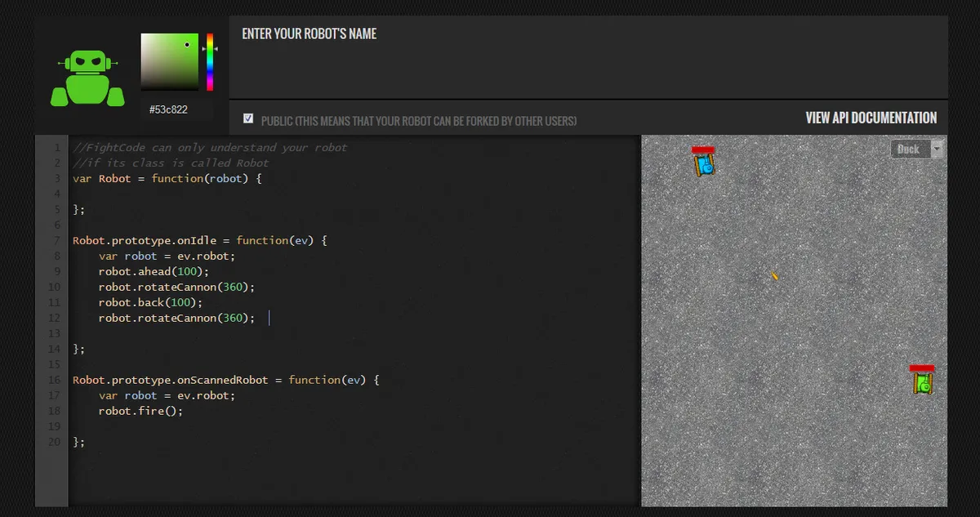This screenshot has width=980, height=517.
Task: Click the hex color field #53c822
Action: click(x=176, y=109)
